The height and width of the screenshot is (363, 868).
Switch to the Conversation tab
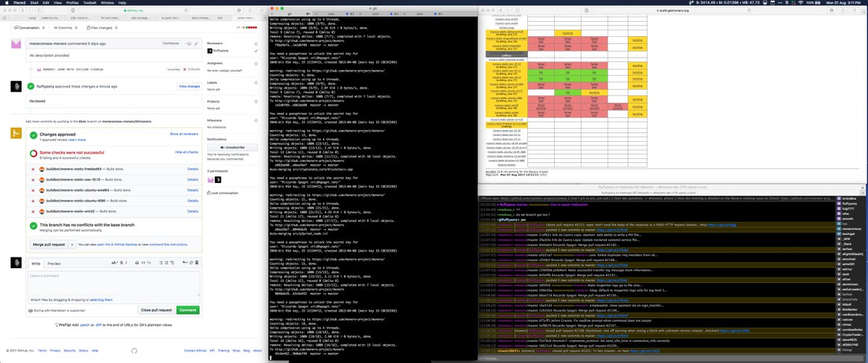pyautogui.click(x=30, y=27)
